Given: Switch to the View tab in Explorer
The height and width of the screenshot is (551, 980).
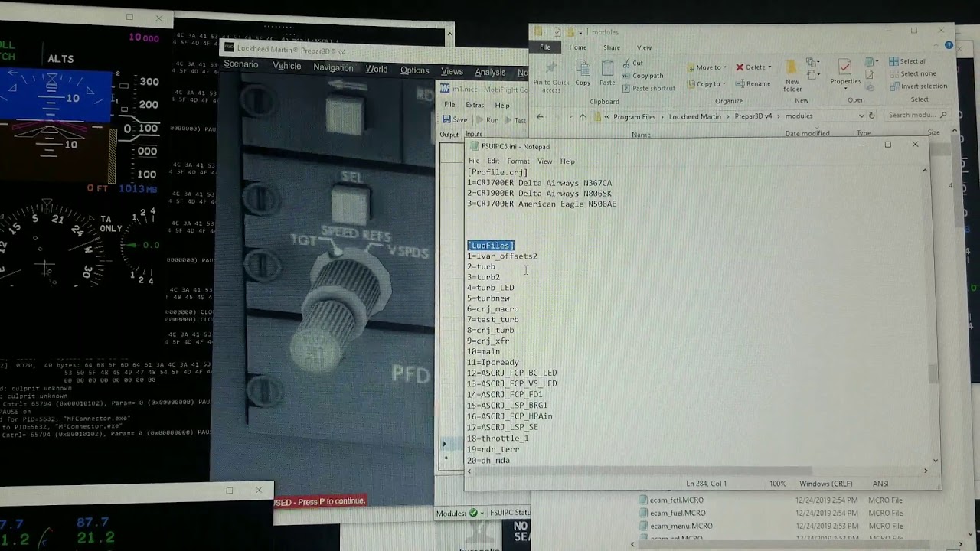Looking at the screenshot, I should 645,47.
